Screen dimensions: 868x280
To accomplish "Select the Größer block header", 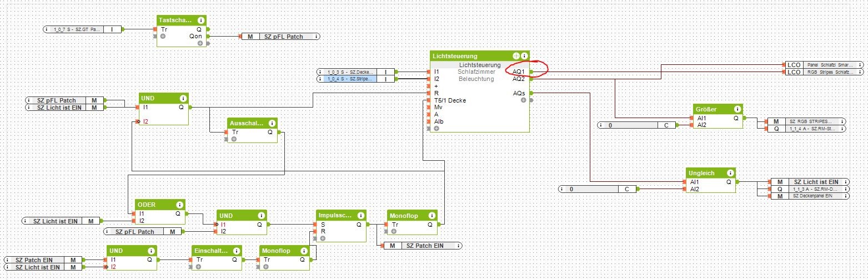I will [718, 109].
